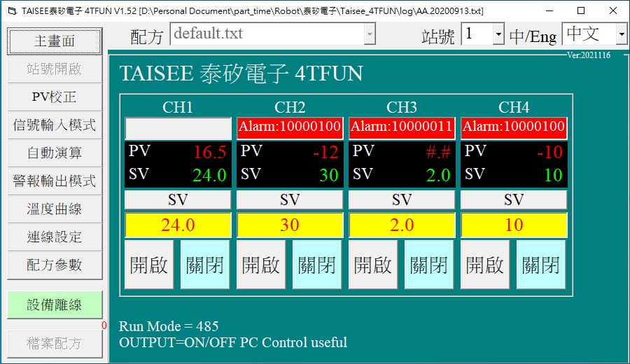Click CH1 yellow SV field 24.0
Screen dimensions: 630x364
178,225
